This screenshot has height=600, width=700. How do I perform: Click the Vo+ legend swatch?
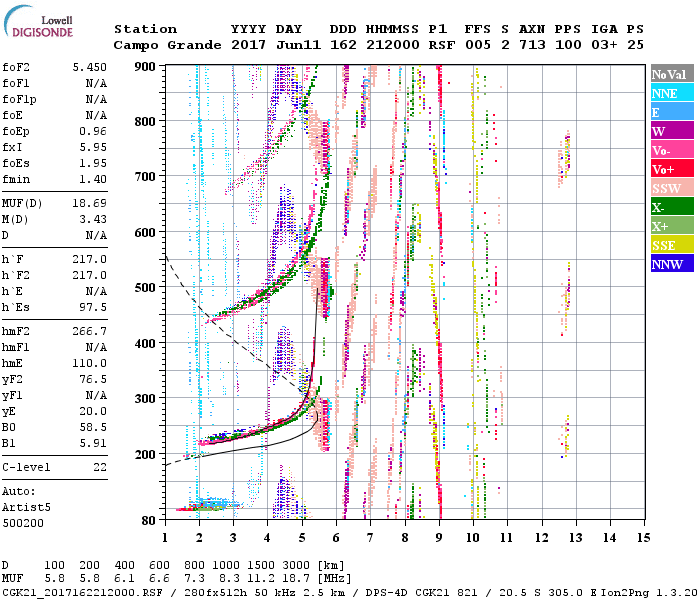point(672,169)
